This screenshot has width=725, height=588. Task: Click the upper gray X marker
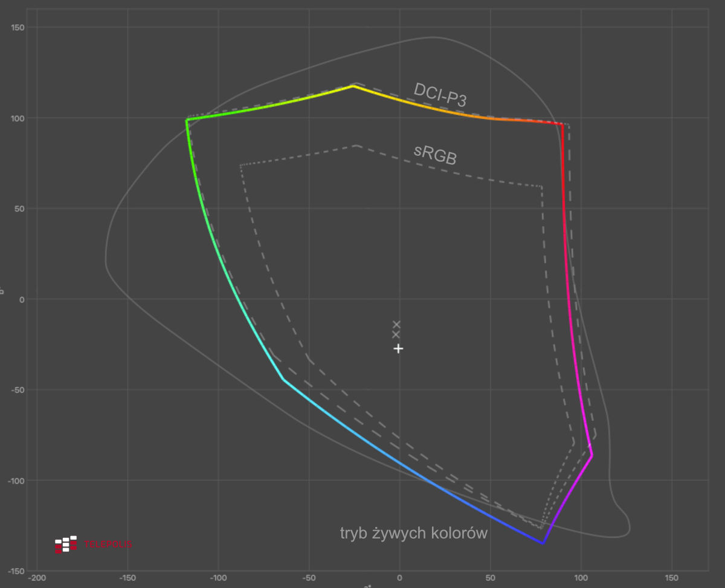click(x=396, y=324)
